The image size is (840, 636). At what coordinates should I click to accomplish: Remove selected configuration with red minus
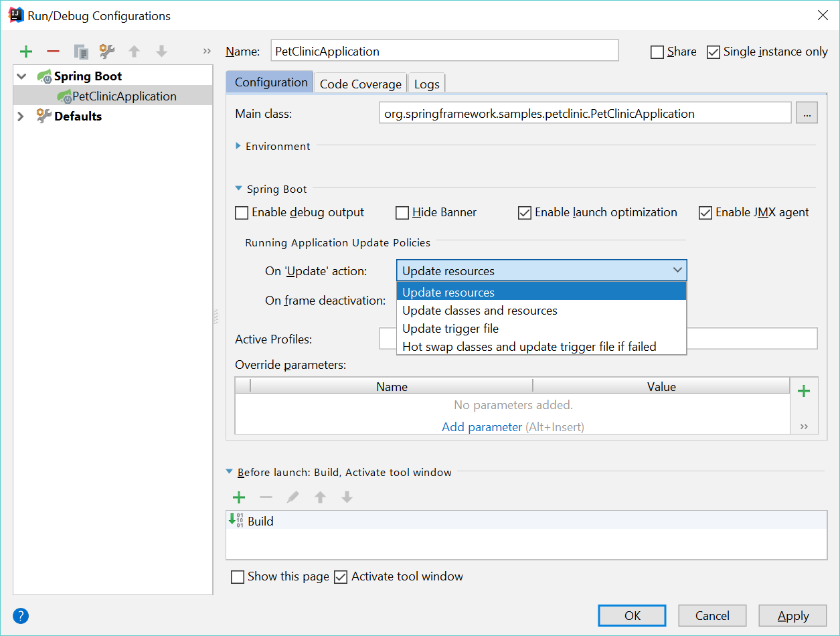coord(53,52)
